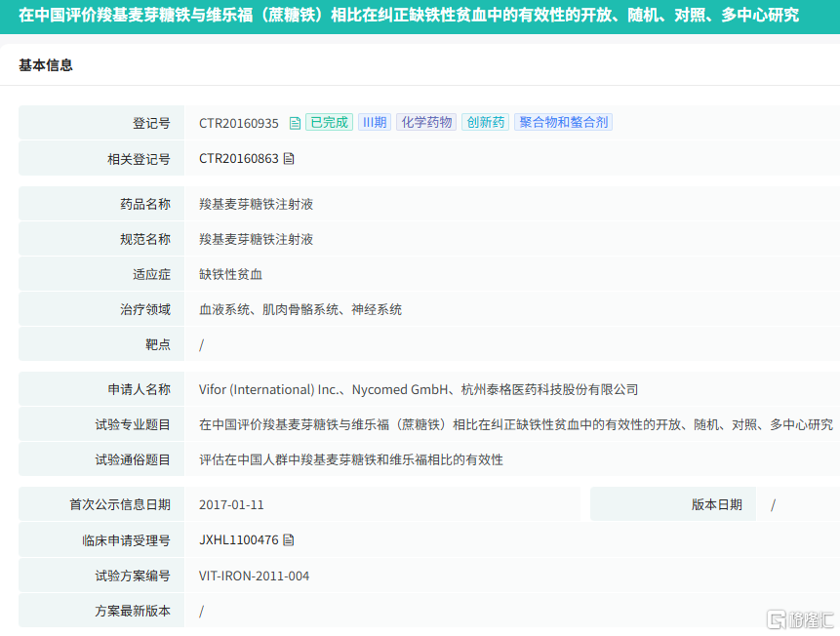
Task: Open related registration CTR20160863
Action: pos(239,159)
